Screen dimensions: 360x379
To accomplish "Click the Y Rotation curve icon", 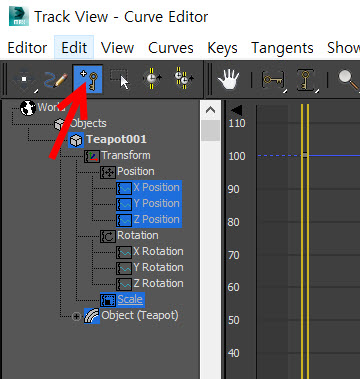I will pyautogui.click(x=124, y=268).
